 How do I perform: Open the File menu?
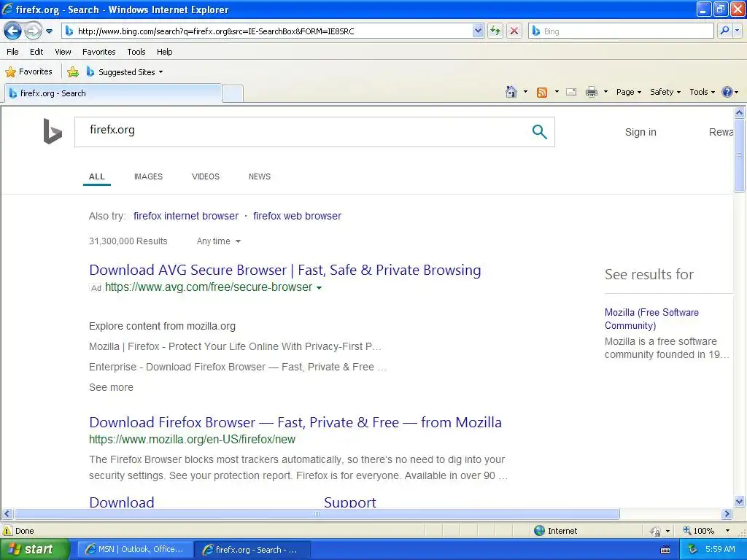coord(13,52)
